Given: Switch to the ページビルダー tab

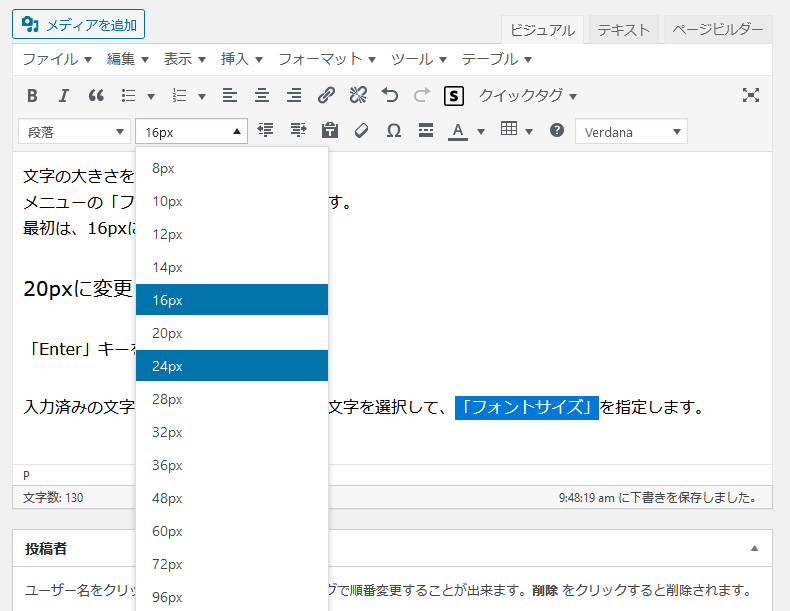Looking at the screenshot, I should click(x=718, y=30).
